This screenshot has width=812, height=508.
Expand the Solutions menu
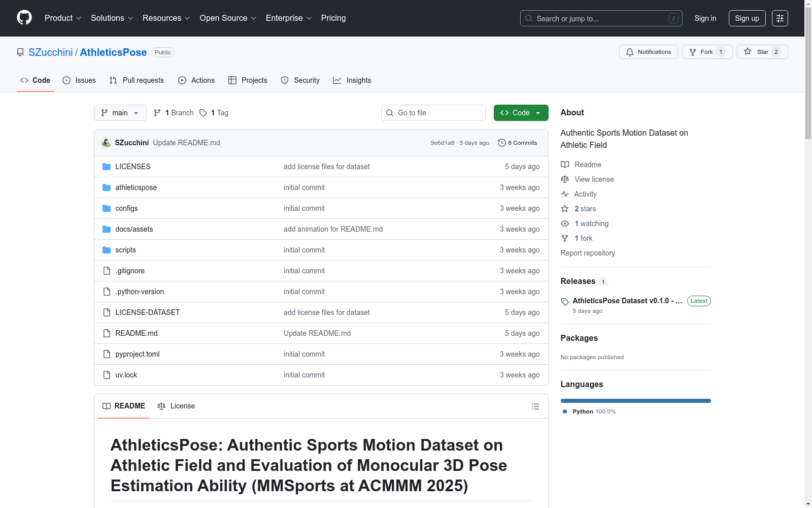[x=112, y=18]
